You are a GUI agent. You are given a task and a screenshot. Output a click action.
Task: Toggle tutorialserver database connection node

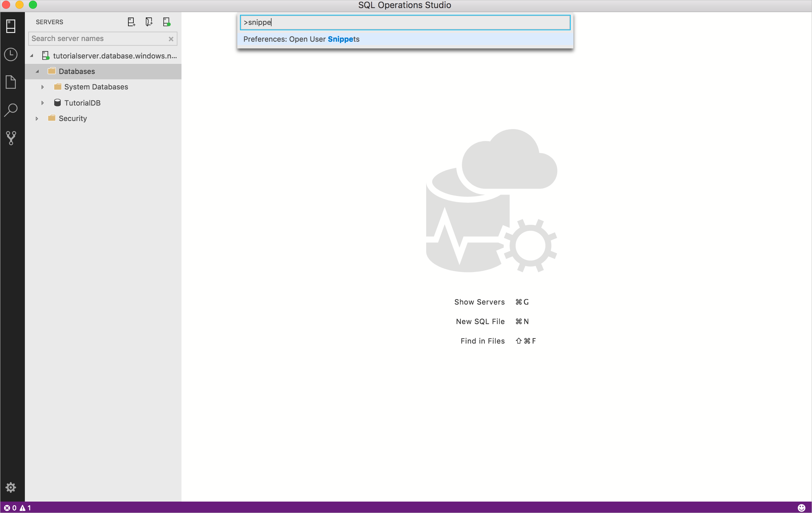tap(32, 55)
